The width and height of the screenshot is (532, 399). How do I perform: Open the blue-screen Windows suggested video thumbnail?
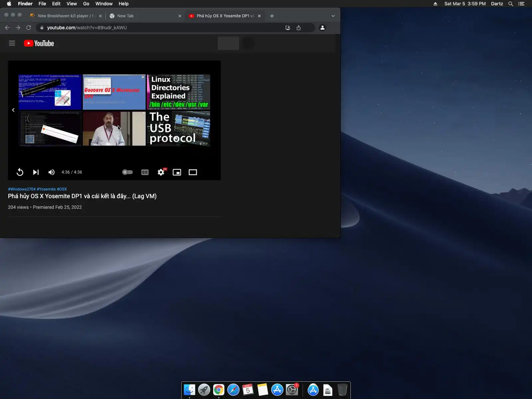point(50,92)
